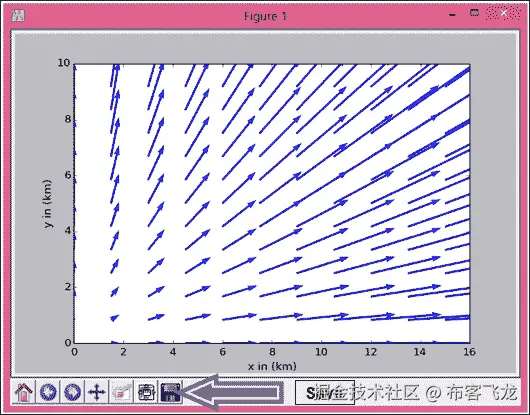This screenshot has width=530, height=415.
Task: Click the Save figure floppy icon
Action: (x=171, y=392)
